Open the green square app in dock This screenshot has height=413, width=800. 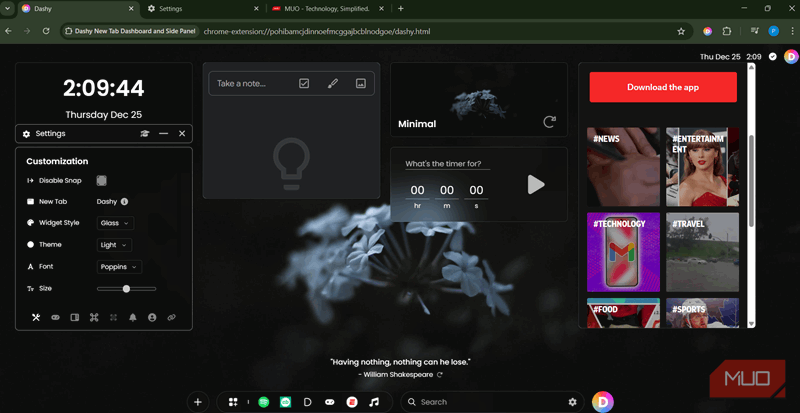(x=285, y=402)
